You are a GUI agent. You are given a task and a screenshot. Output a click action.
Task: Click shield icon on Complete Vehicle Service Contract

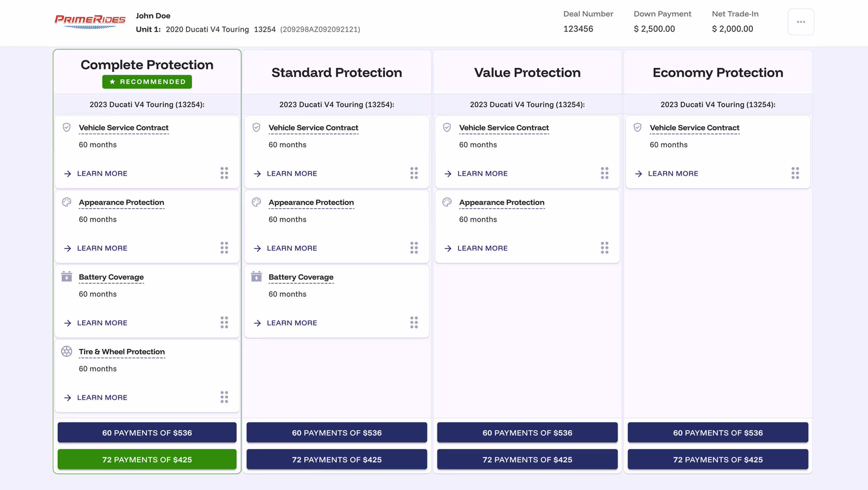coord(67,127)
